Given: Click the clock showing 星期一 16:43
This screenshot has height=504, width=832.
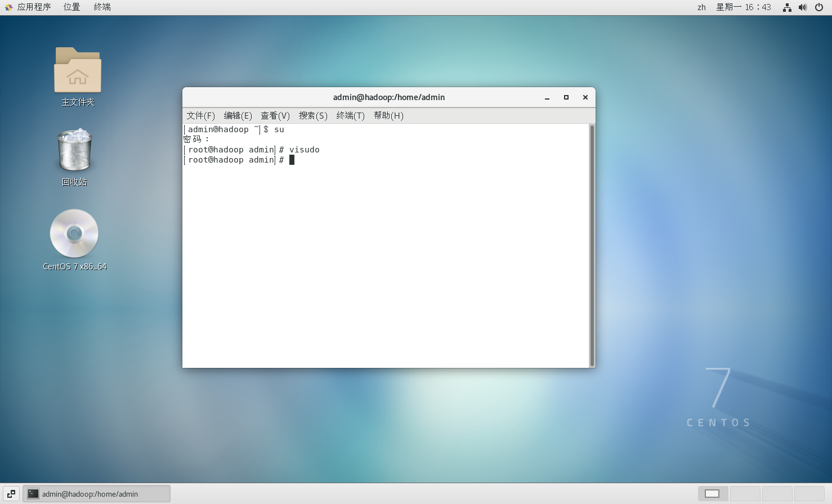Looking at the screenshot, I should 744,7.
